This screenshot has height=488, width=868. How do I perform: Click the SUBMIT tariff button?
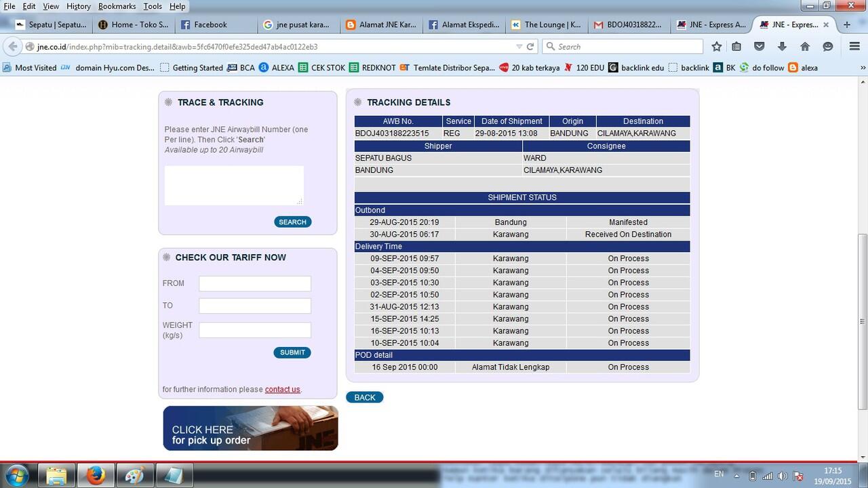tap(292, 352)
